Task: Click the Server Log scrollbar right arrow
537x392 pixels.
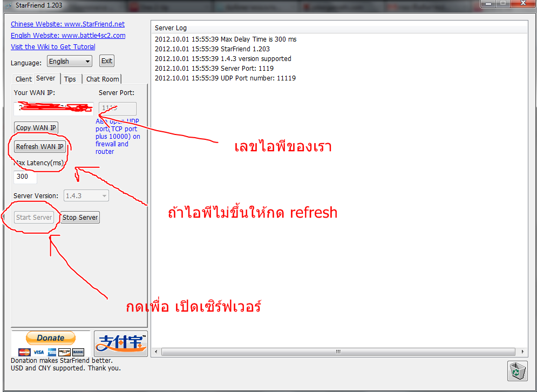Action: tap(522, 352)
